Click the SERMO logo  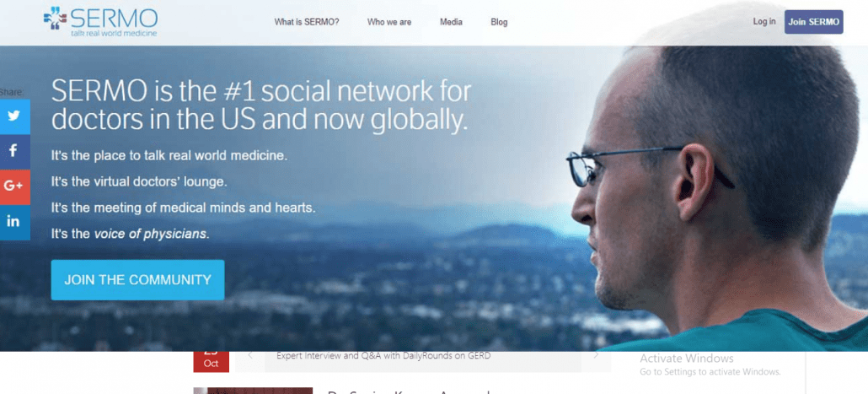pos(101,22)
